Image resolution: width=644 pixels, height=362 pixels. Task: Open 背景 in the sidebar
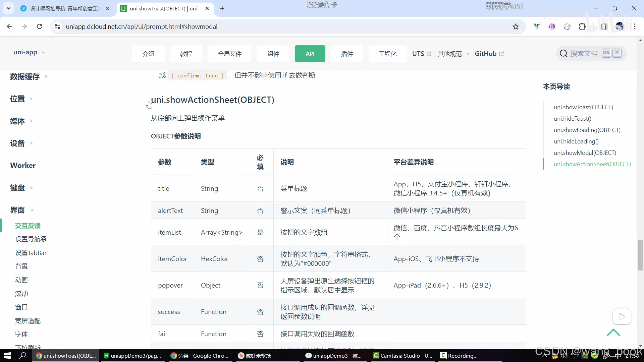click(x=21, y=266)
